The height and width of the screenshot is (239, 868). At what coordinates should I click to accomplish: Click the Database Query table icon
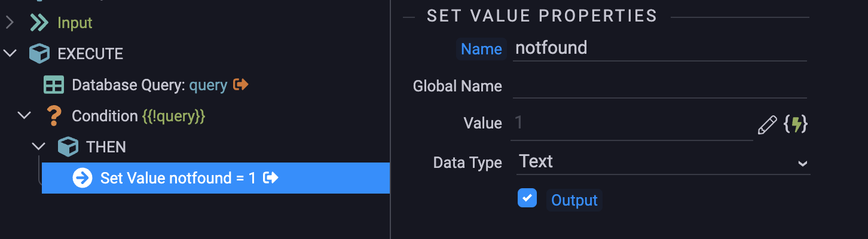pyautogui.click(x=54, y=85)
